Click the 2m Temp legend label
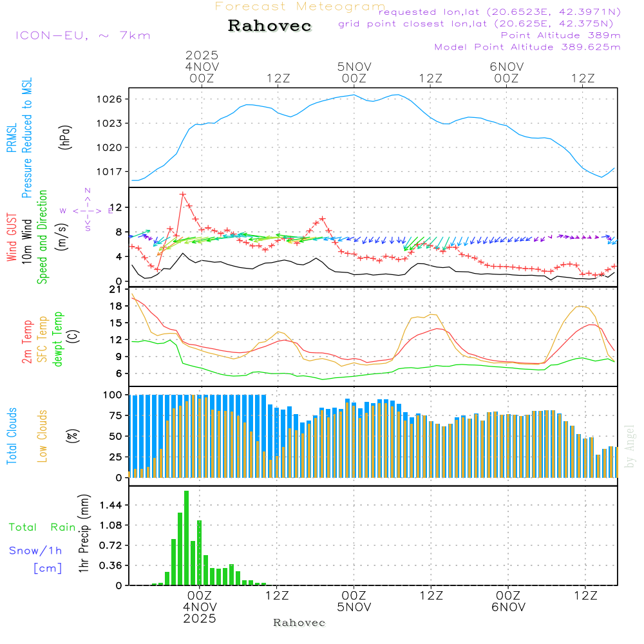Image resolution: width=644 pixels, height=644 pixels. pos(28,341)
